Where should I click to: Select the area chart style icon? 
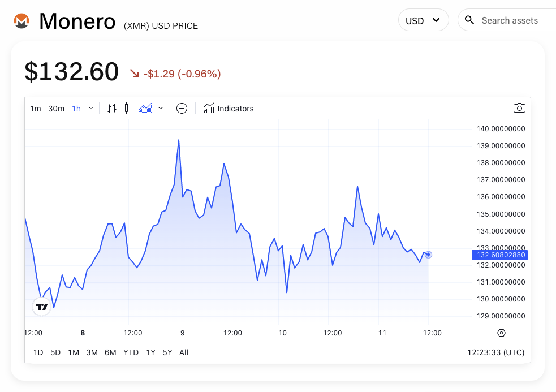[x=145, y=108]
